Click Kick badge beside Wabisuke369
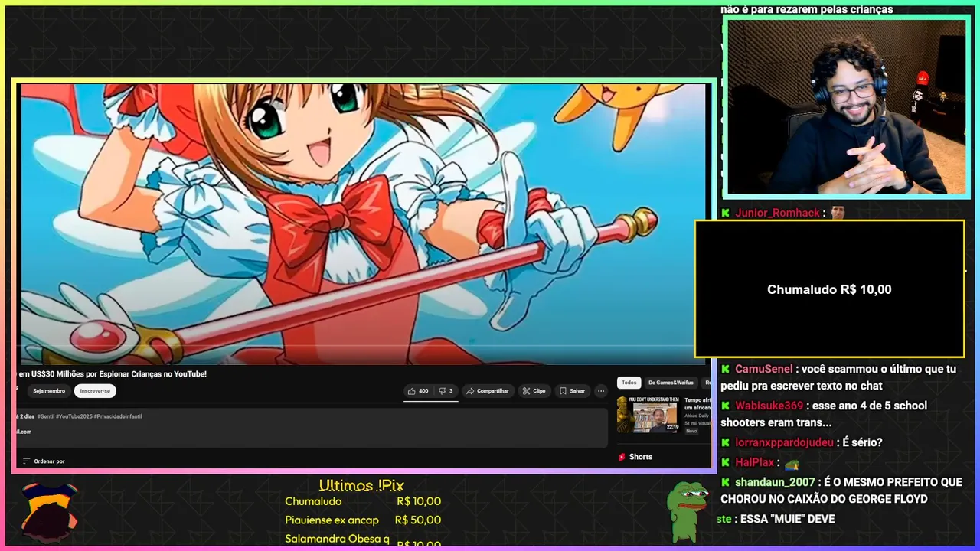 [x=726, y=406]
